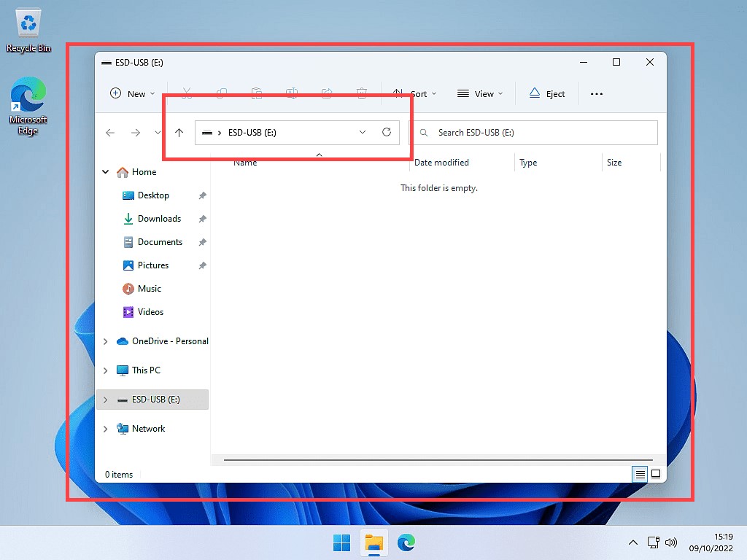Click File Explorer on taskbar
Image resolution: width=747 pixels, height=560 pixels.
coord(374,542)
